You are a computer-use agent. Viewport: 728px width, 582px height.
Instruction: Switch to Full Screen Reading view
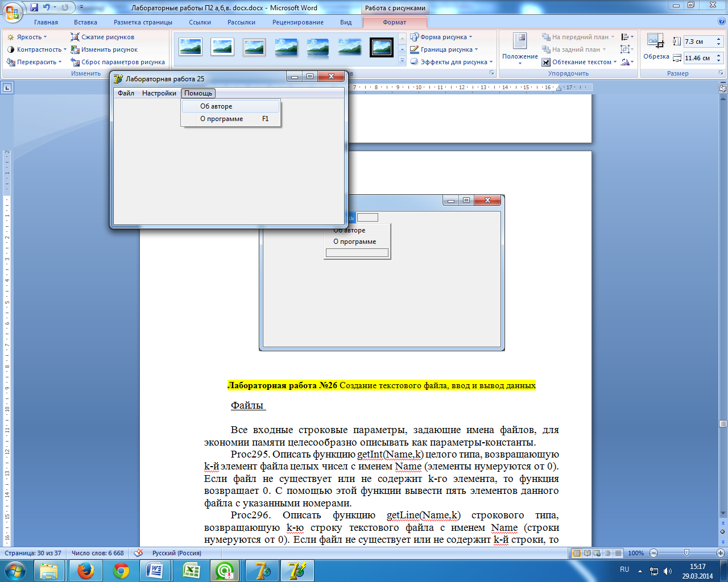coord(587,553)
